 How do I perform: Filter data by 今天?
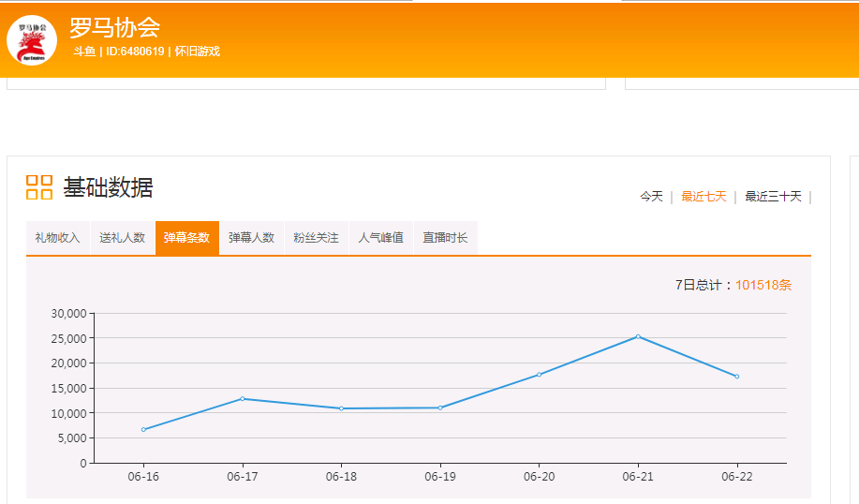(651, 197)
